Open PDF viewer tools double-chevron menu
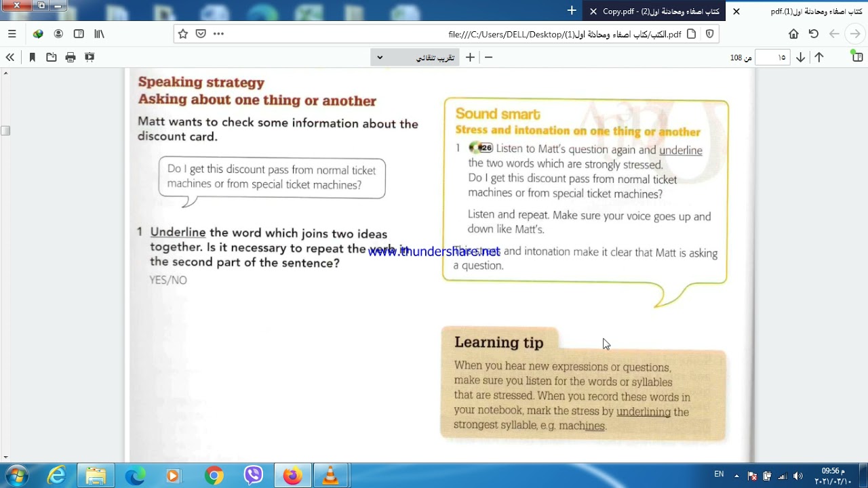This screenshot has width=868, height=488. click(9, 58)
